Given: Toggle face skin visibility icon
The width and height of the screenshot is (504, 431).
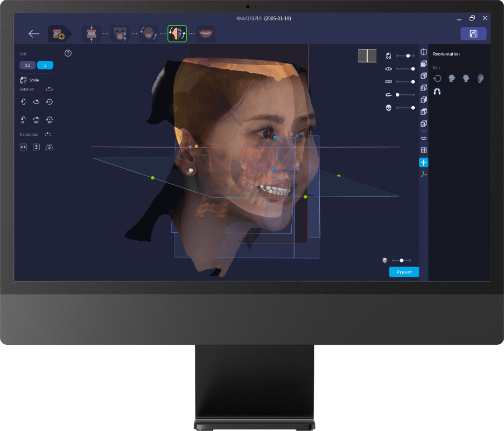Looking at the screenshot, I should pyautogui.click(x=388, y=56).
